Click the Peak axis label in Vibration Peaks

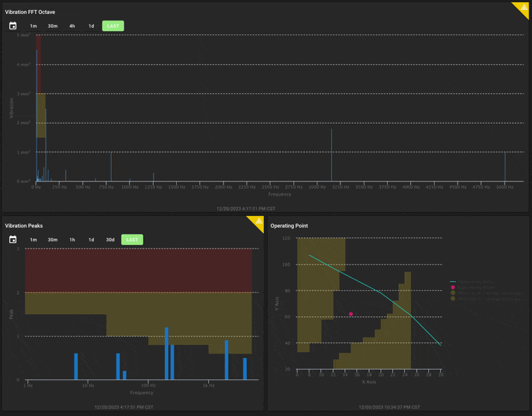coord(11,314)
